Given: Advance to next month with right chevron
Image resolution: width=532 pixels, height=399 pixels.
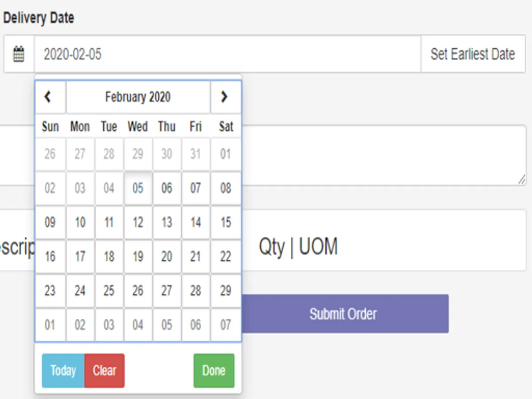Looking at the screenshot, I should pos(225,97).
